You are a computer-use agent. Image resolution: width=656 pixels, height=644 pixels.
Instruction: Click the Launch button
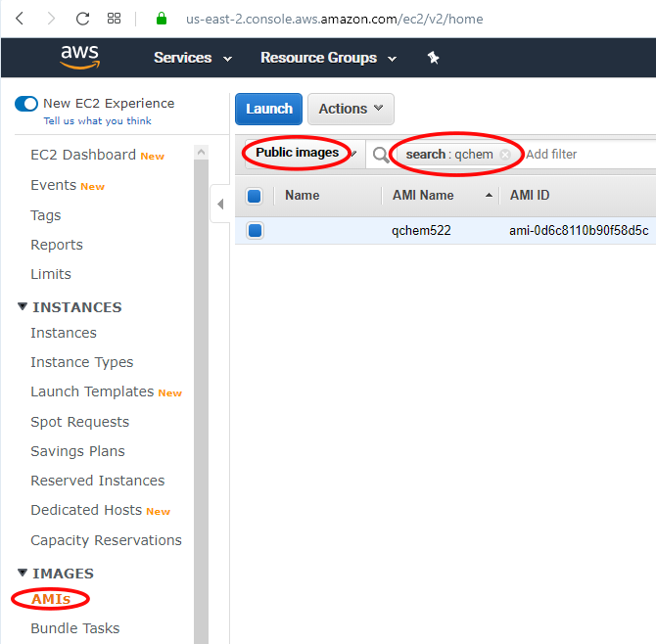(x=268, y=110)
